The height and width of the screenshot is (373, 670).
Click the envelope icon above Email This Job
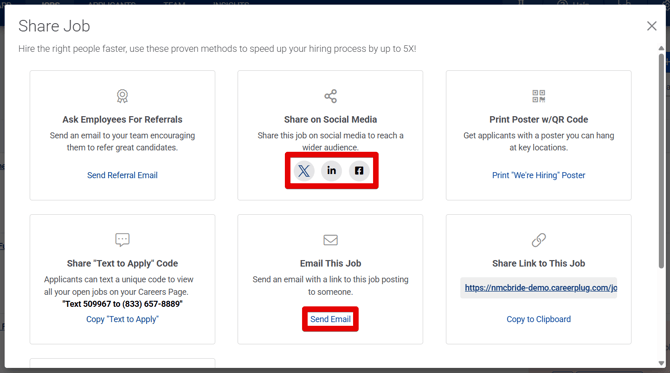click(330, 240)
